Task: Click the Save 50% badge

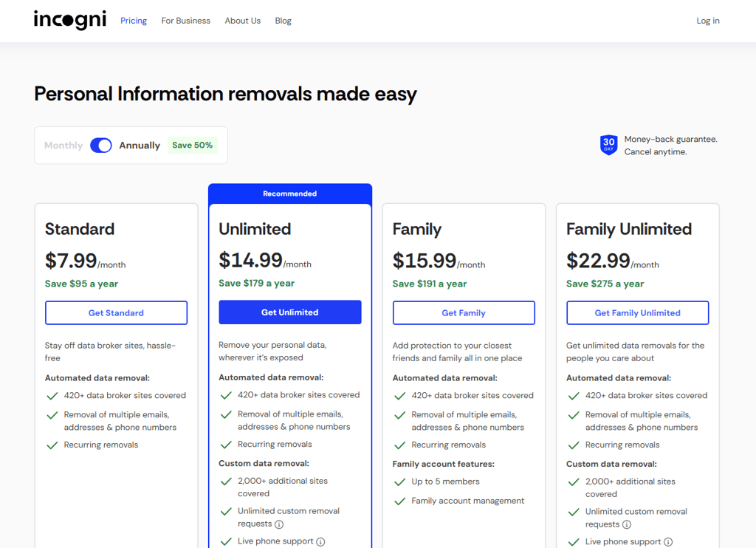Action: click(x=193, y=145)
